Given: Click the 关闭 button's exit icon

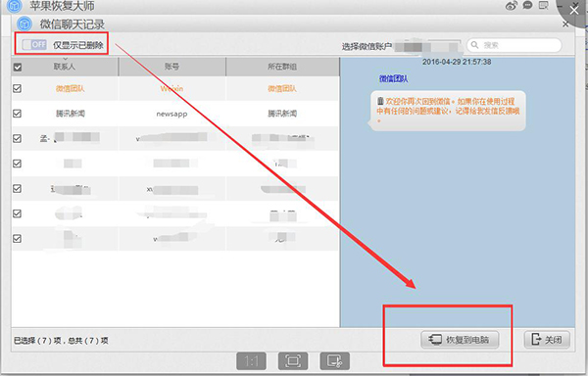Looking at the screenshot, I should click(x=536, y=340).
